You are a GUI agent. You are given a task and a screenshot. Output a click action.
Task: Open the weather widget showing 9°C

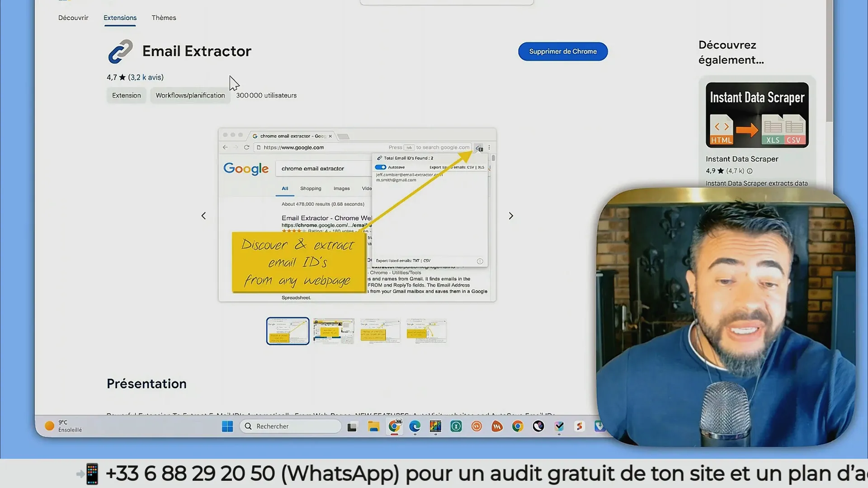[63, 426]
